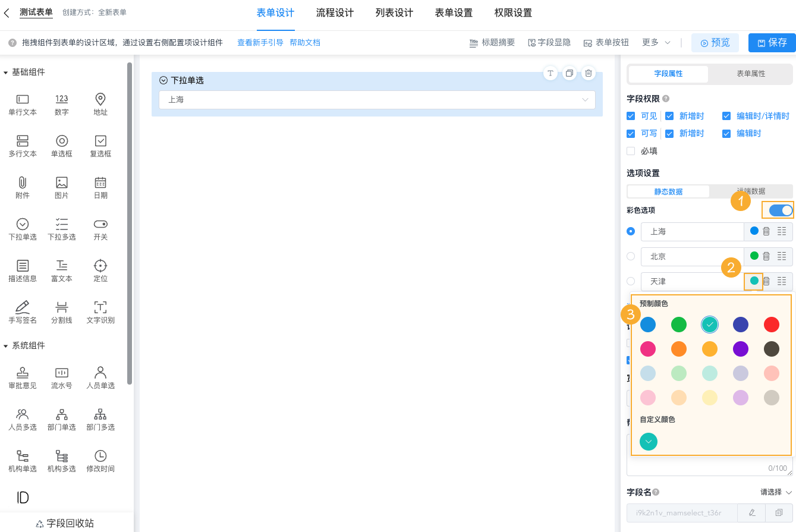Image resolution: width=796 pixels, height=532 pixels.
Task: Delete the 北京 option using its trash icon
Action: pos(767,256)
